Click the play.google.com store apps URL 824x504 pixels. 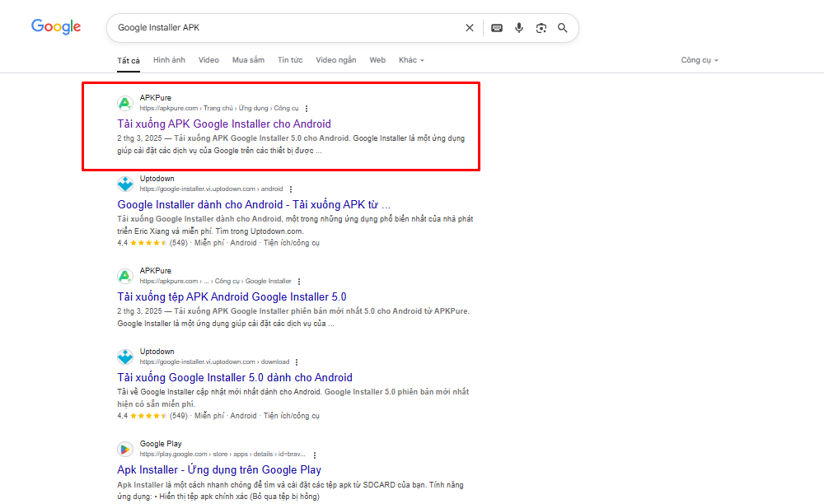coord(222,454)
